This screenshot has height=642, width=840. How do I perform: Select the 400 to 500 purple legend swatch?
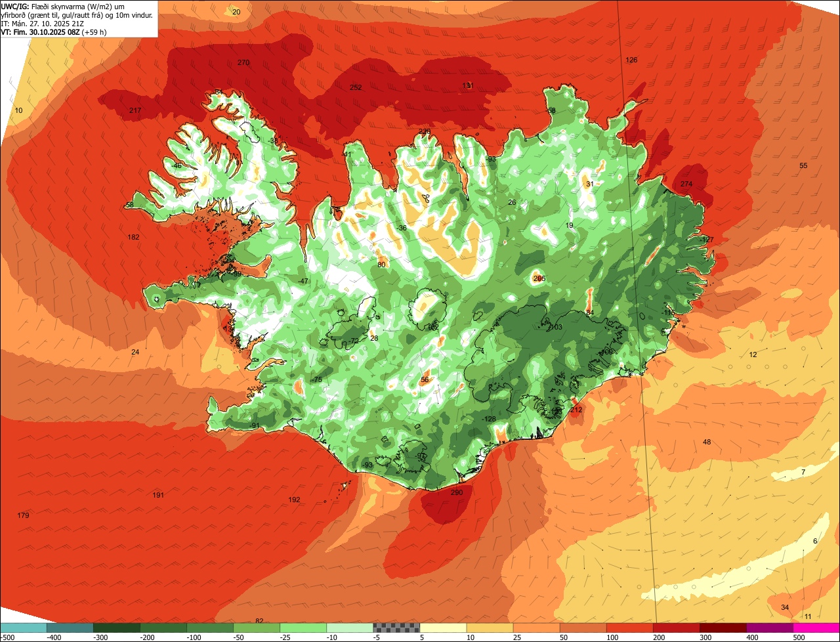coord(770,628)
